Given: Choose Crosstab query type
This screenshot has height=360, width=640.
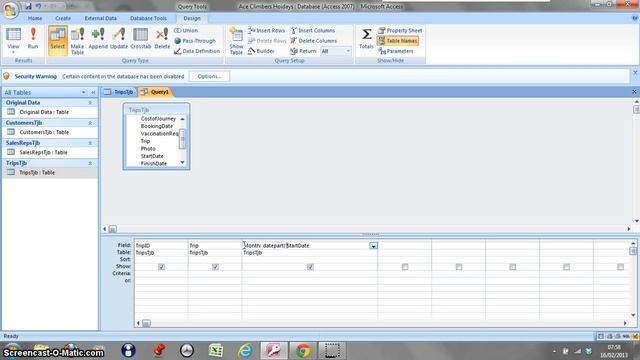Looking at the screenshot, I should coord(140,39).
